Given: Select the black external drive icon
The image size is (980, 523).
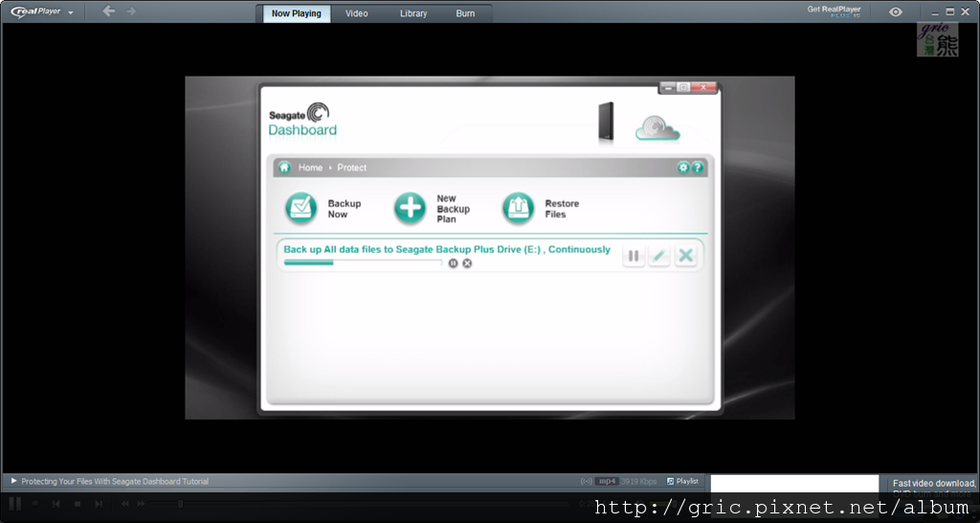Looking at the screenshot, I should pos(606,122).
